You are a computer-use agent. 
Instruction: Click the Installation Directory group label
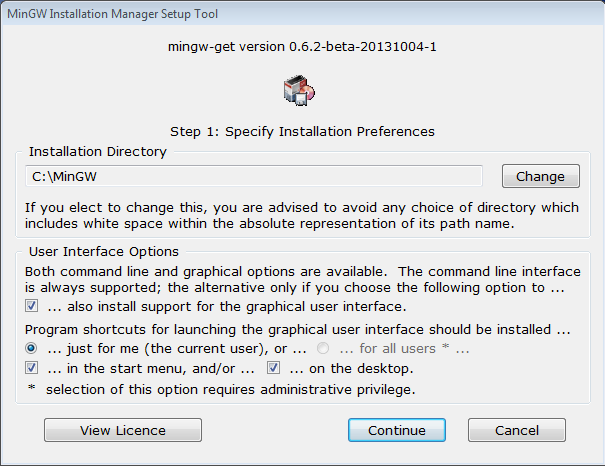coord(98,152)
